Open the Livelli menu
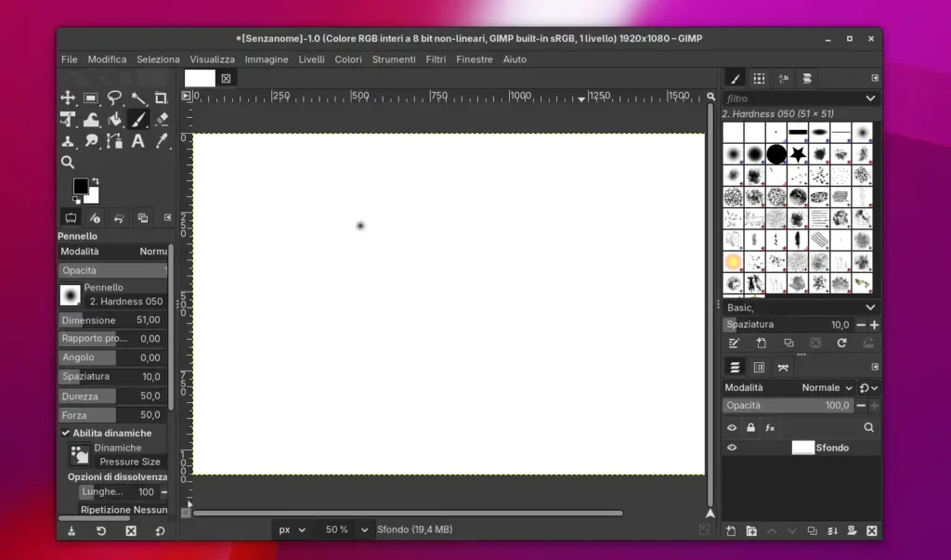 [311, 59]
